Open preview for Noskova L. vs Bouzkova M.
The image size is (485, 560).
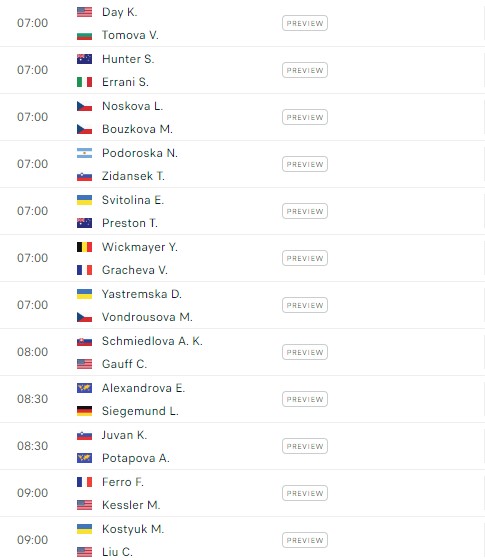click(305, 117)
